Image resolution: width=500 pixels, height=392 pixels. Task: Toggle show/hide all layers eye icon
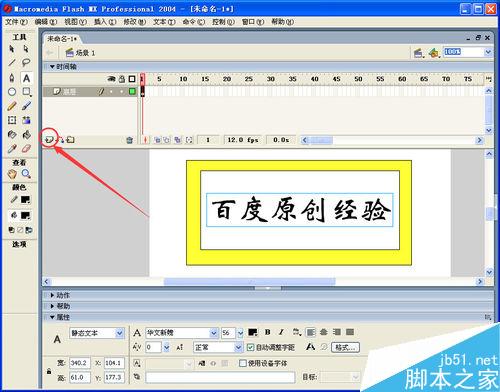click(111, 79)
